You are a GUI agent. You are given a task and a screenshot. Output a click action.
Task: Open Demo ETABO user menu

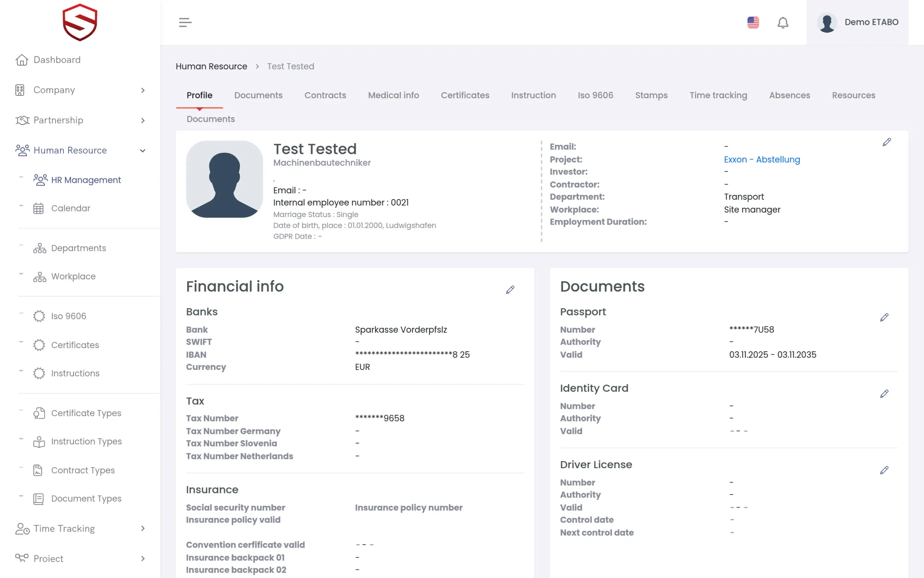point(858,22)
